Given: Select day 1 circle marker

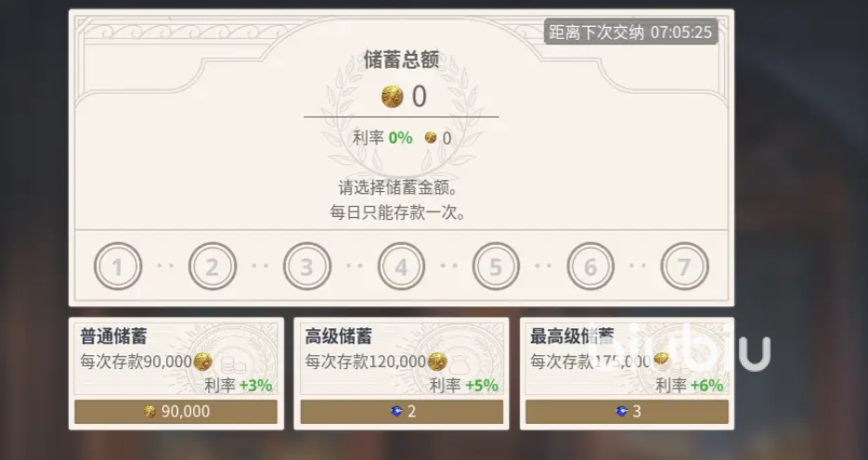Looking at the screenshot, I should [x=118, y=266].
